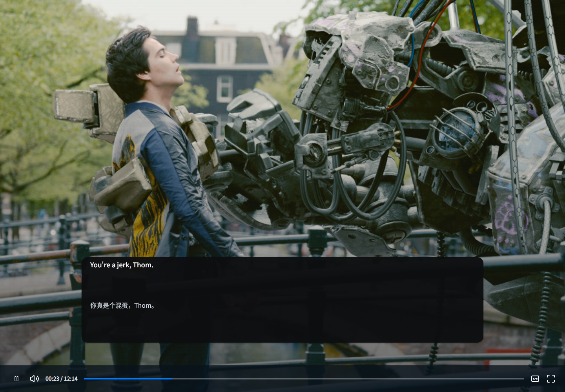Click the English subtitle "You're a jerk, Thom."
The width and height of the screenshot is (565, 392).
pos(122,265)
